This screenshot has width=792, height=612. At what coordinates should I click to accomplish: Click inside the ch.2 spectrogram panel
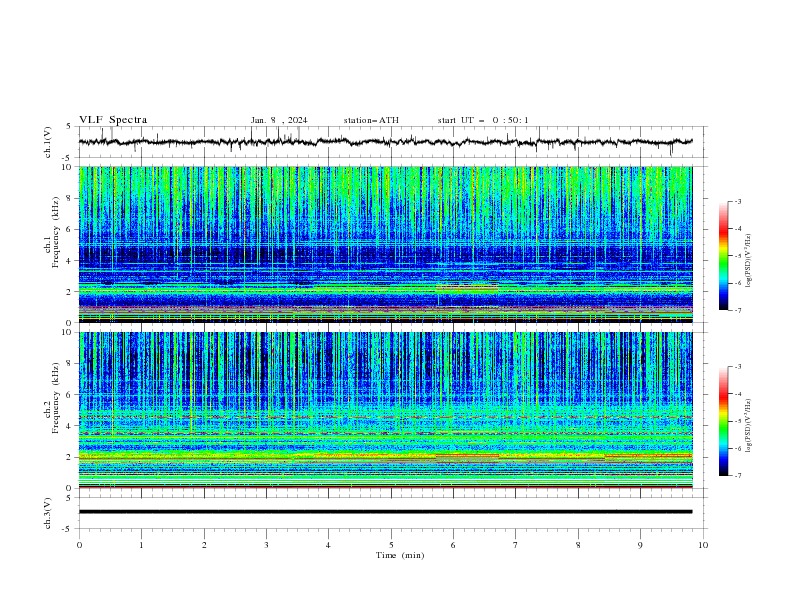(x=385, y=410)
